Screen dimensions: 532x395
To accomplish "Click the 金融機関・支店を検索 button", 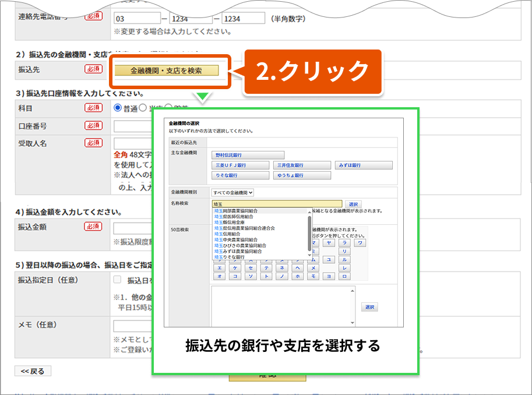I will coord(166,71).
